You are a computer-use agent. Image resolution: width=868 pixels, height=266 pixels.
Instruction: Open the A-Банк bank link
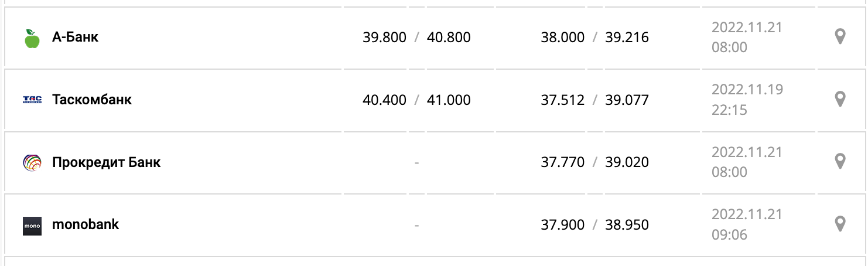(x=75, y=37)
